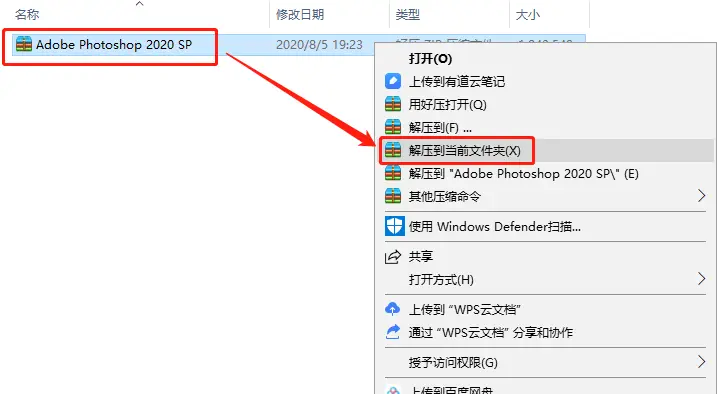The height and width of the screenshot is (394, 717).
Task: Expand the 其他压缩命令 submenu arrow
Action: (701, 196)
